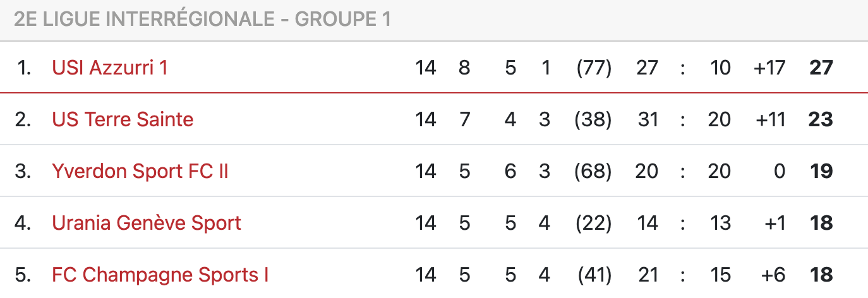Click the 31 goals scored by Terre Sainte
868x298 pixels.
[648, 119]
